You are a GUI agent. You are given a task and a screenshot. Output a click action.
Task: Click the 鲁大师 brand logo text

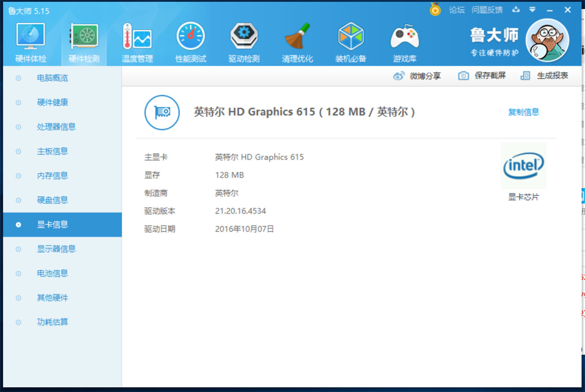click(495, 35)
